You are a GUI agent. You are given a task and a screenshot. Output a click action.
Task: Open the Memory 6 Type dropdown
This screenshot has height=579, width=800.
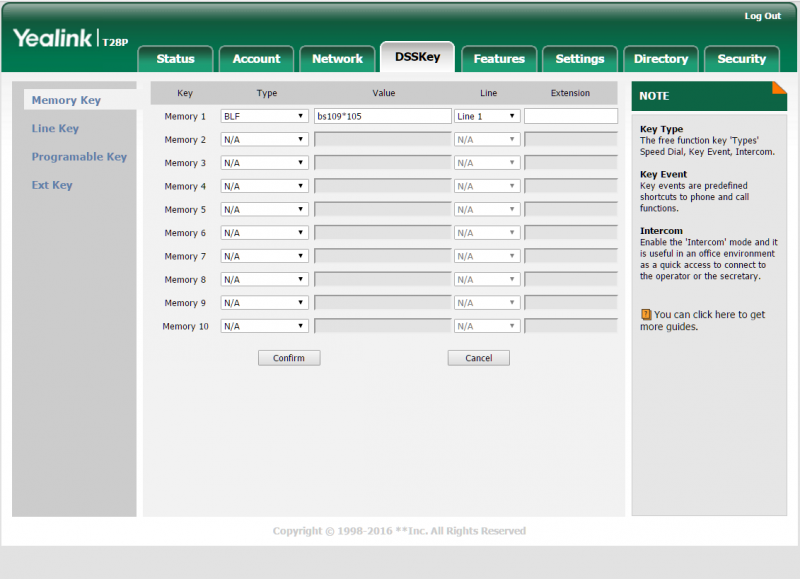click(264, 233)
